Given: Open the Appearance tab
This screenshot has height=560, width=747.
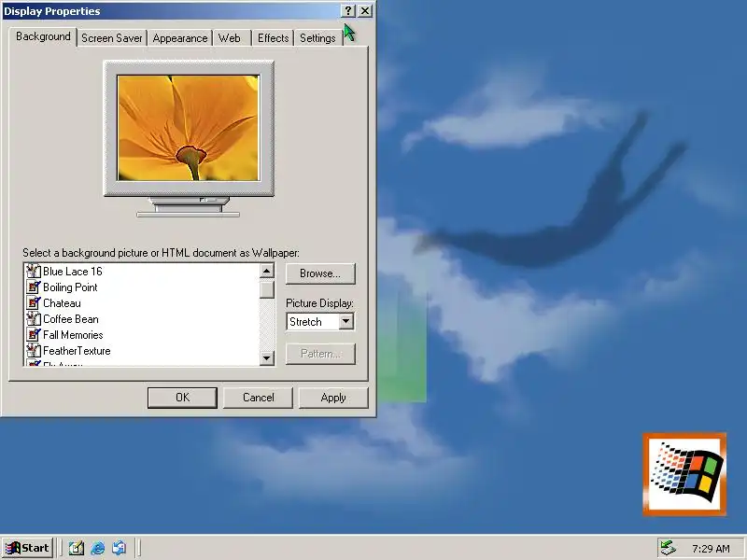Looking at the screenshot, I should [180, 38].
